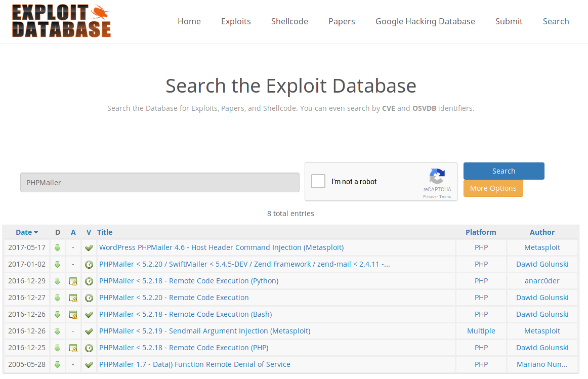This screenshot has height=379, width=588.
Task: Navigate to Papers
Action: coord(342,21)
